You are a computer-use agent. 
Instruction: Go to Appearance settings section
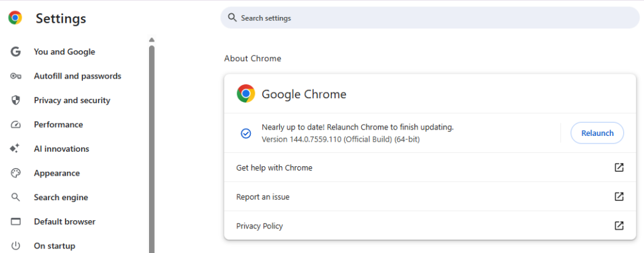(x=57, y=173)
